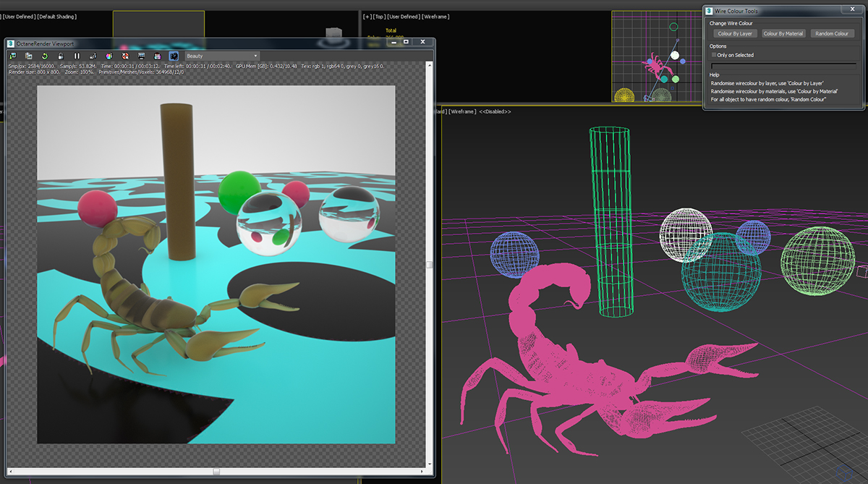This screenshot has height=484, width=868.
Task: Click the Wire Colour Tools progress bar
Action: [783, 65]
